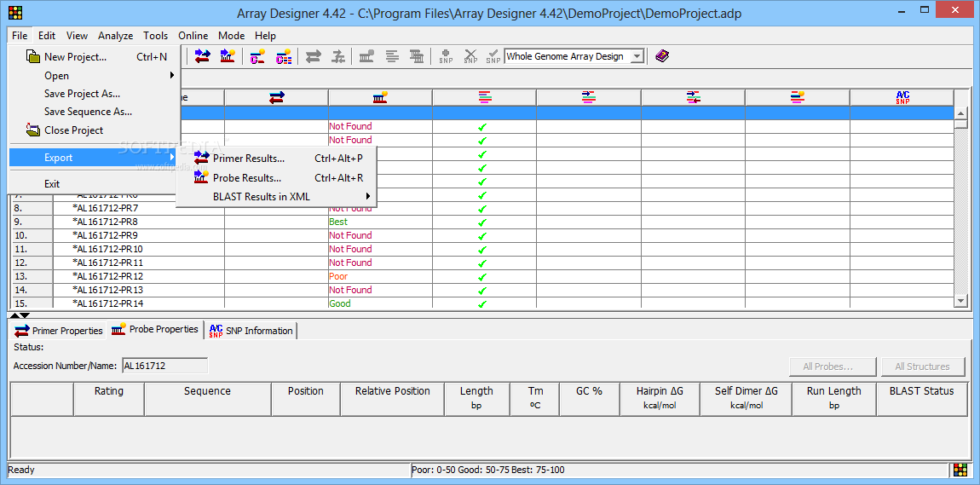Screen dimensions: 980x485
Task: Click the Sequence column header
Action: click(x=207, y=399)
